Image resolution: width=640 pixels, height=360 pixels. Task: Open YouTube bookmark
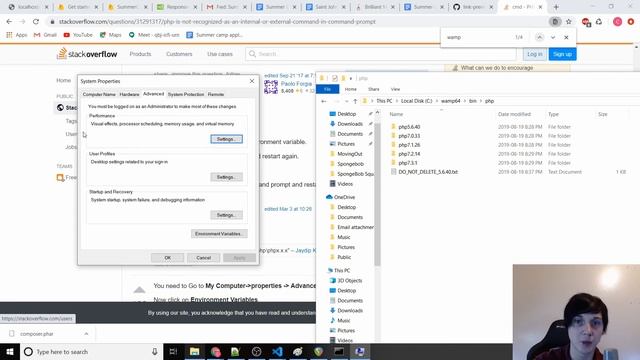click(78, 35)
